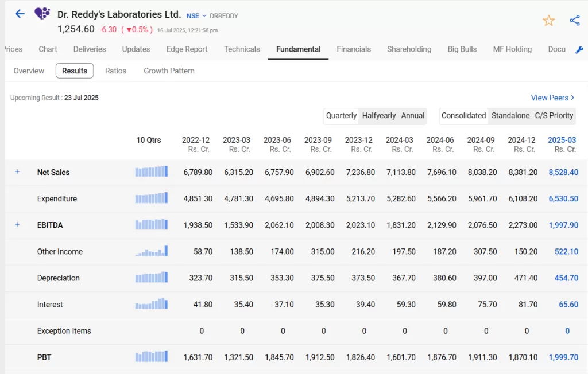This screenshot has width=588, height=374.
Task: Click the PBT mini bar chart
Action: click(x=152, y=356)
